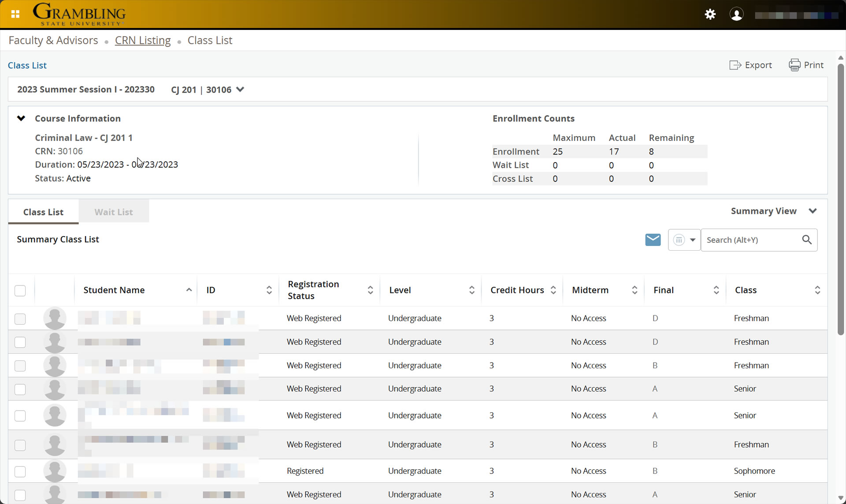The image size is (846, 504).
Task: Switch to the Class List tab
Action: click(x=43, y=212)
